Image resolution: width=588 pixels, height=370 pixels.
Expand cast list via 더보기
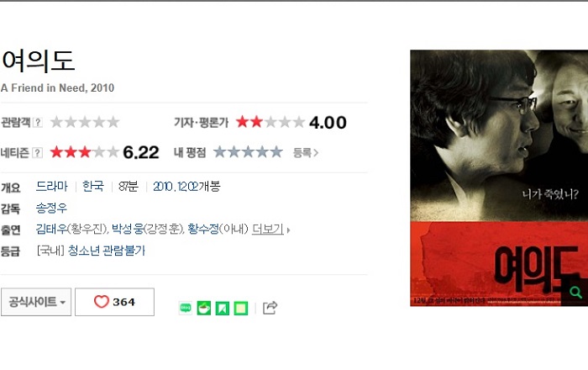(x=268, y=229)
